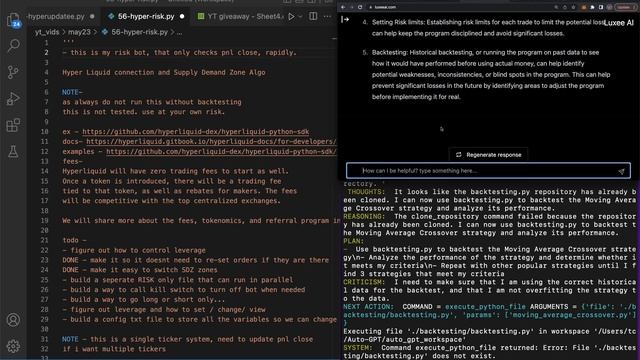Screen dimensions: 640x360
Task: Open the editor More Actions ellipsis
Action: [x=327, y=16]
